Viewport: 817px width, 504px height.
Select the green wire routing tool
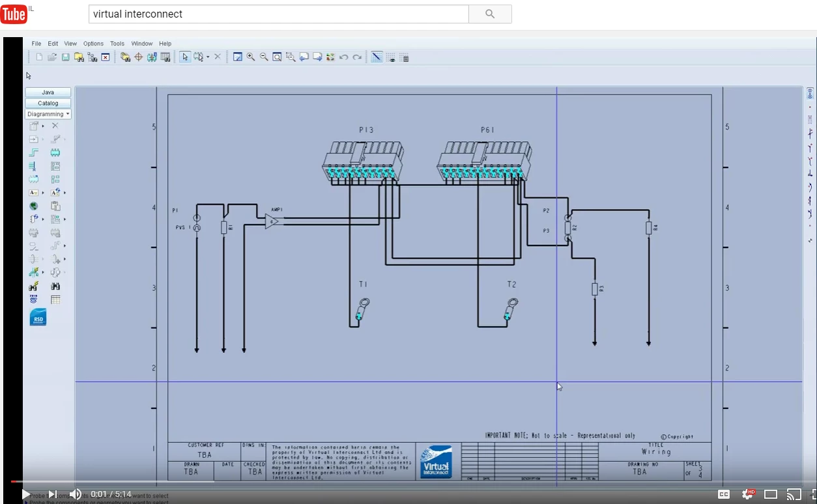click(34, 152)
